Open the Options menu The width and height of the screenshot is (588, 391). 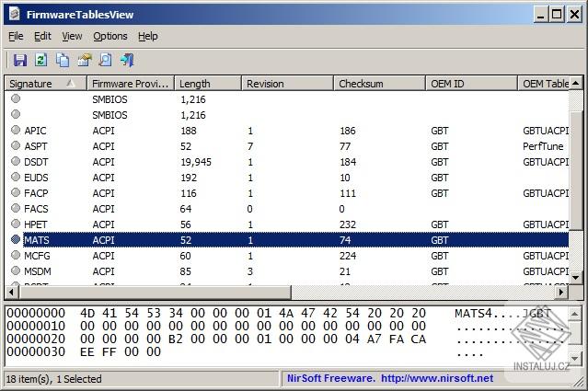click(x=110, y=36)
